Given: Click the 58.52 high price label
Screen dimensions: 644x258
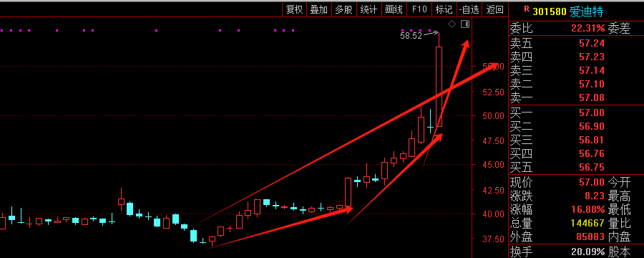Looking at the screenshot, I should tap(411, 36).
